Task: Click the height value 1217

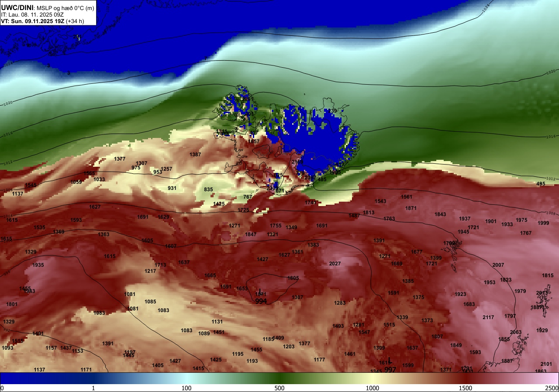Action: 150,271
